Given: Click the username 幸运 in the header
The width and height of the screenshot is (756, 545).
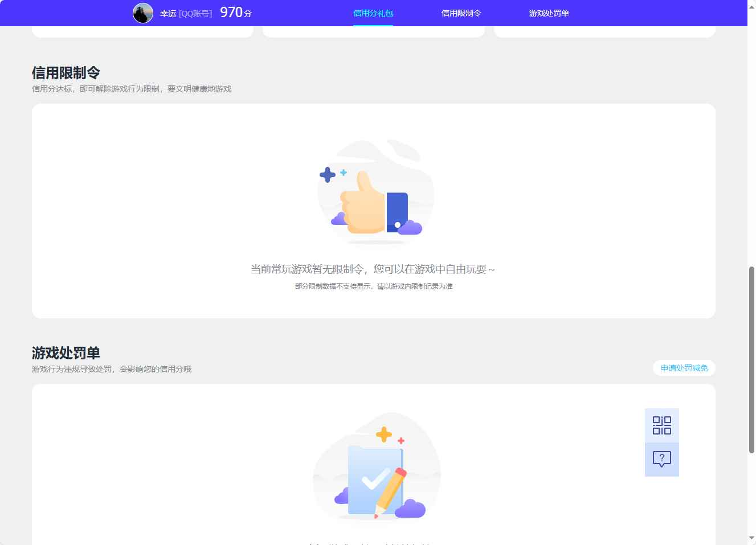Looking at the screenshot, I should (168, 13).
